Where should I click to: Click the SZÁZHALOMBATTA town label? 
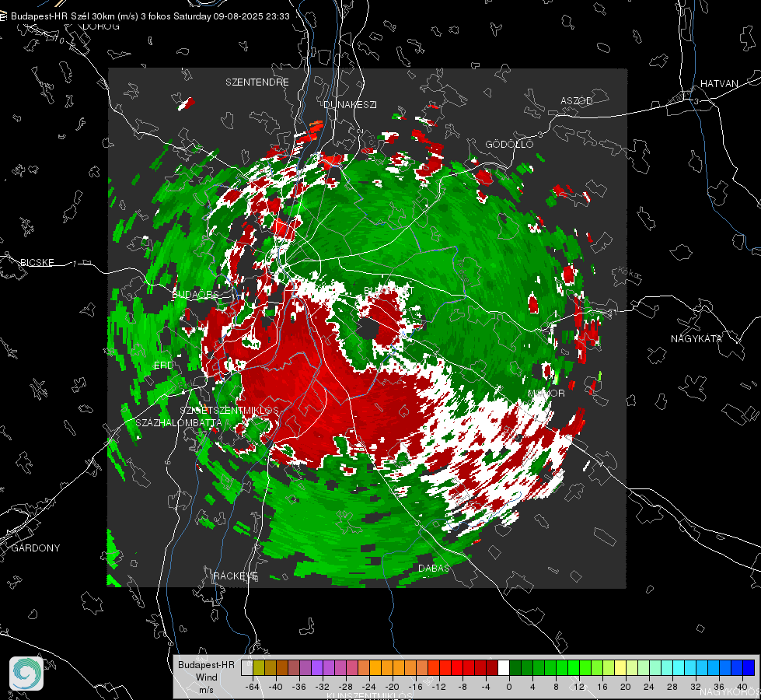[x=179, y=422]
